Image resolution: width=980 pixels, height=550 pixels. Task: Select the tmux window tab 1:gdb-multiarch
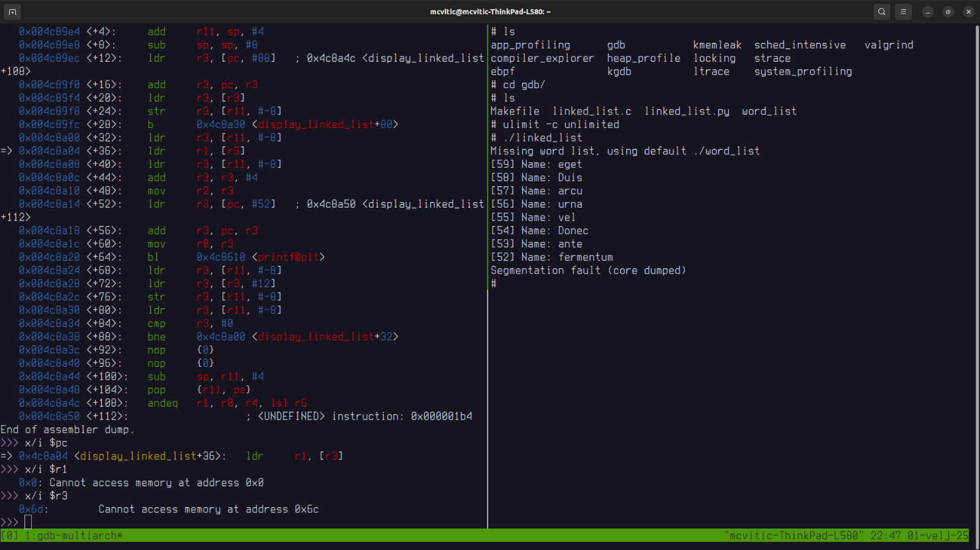pos(73,536)
